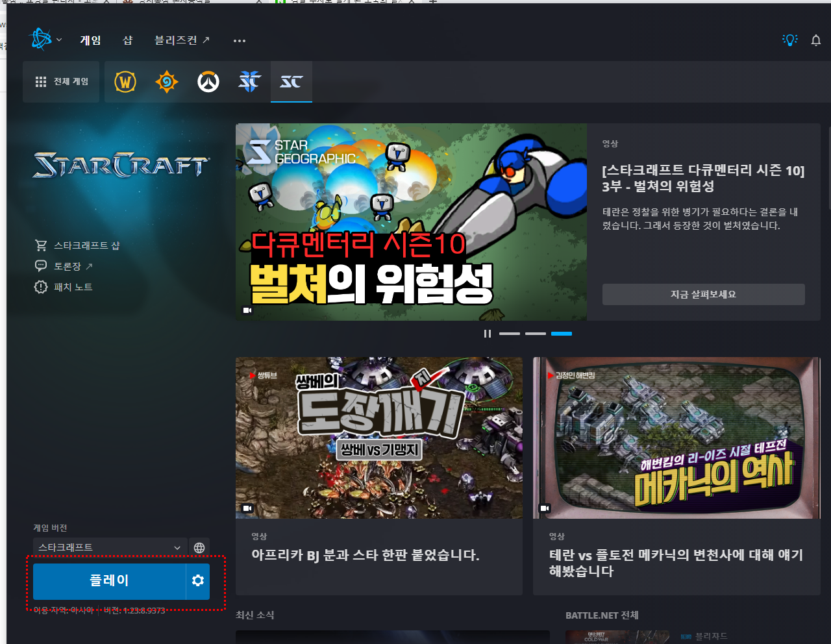This screenshot has height=644, width=831.
Task: Click the lightbulb tips icon
Action: tap(789, 40)
